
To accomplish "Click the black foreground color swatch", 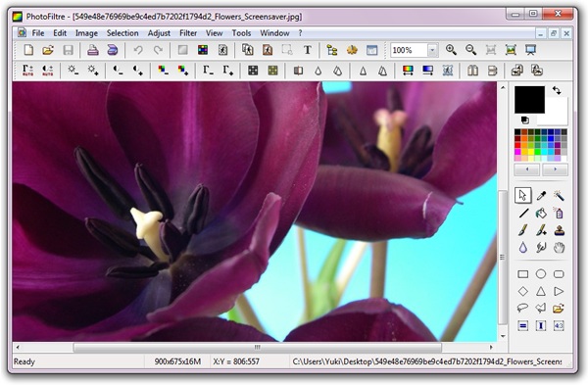I will click(x=529, y=99).
